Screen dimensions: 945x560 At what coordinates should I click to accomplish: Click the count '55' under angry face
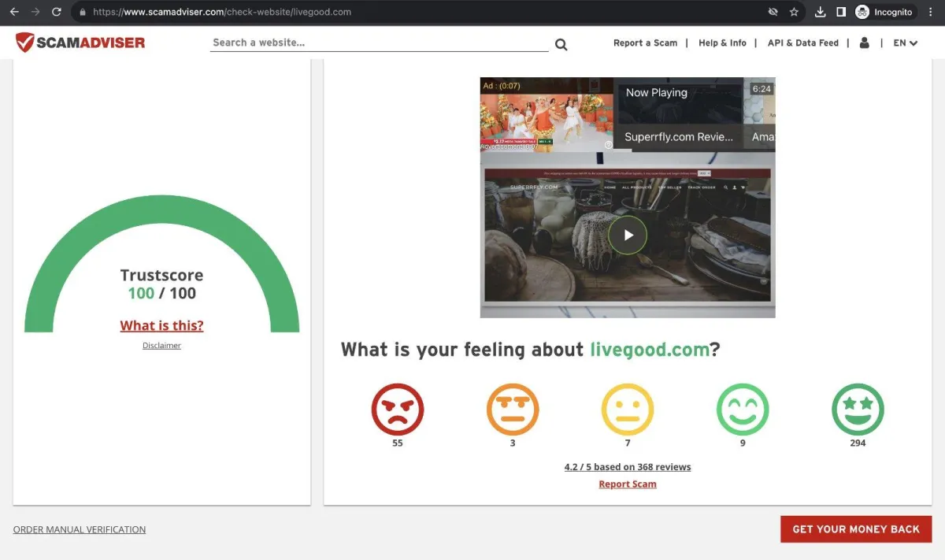point(398,443)
